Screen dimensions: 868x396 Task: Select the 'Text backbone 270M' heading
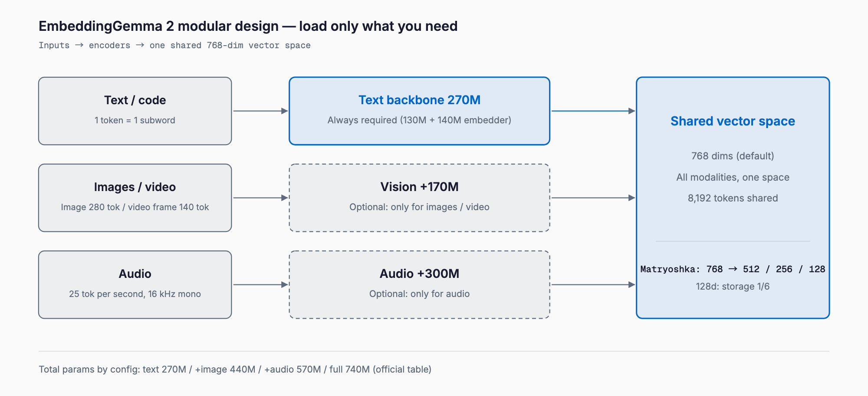click(419, 100)
